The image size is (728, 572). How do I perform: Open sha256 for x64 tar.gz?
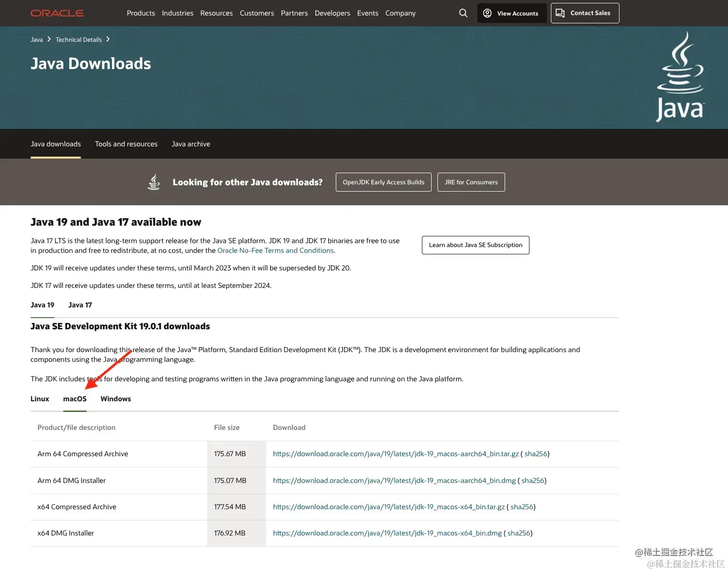pyautogui.click(x=522, y=507)
